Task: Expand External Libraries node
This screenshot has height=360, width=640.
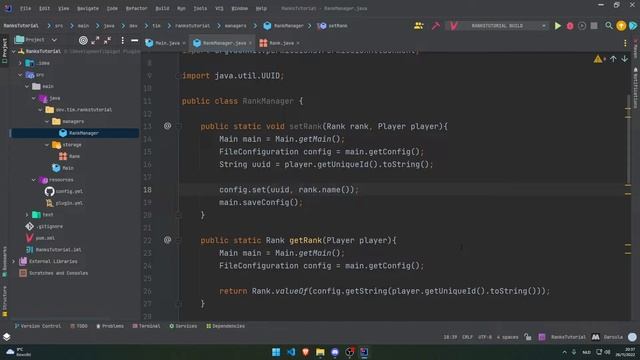Action: click(x=14, y=261)
